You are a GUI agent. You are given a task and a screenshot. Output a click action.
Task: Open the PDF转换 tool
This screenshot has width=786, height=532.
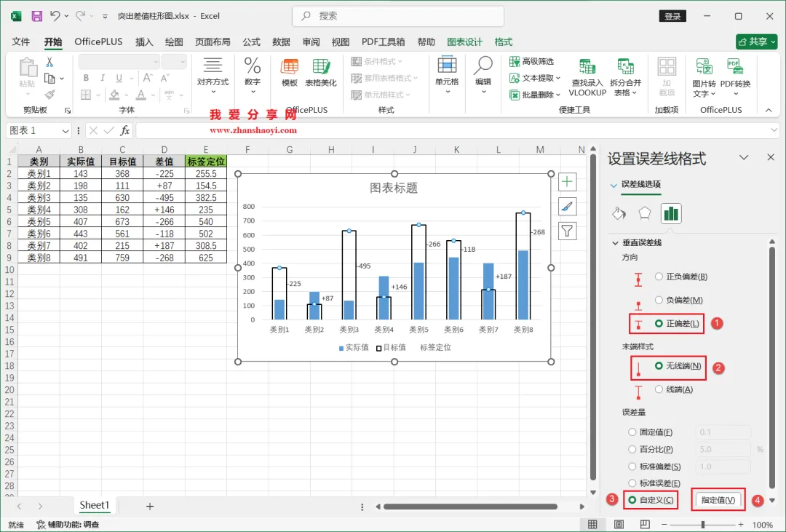[735, 76]
